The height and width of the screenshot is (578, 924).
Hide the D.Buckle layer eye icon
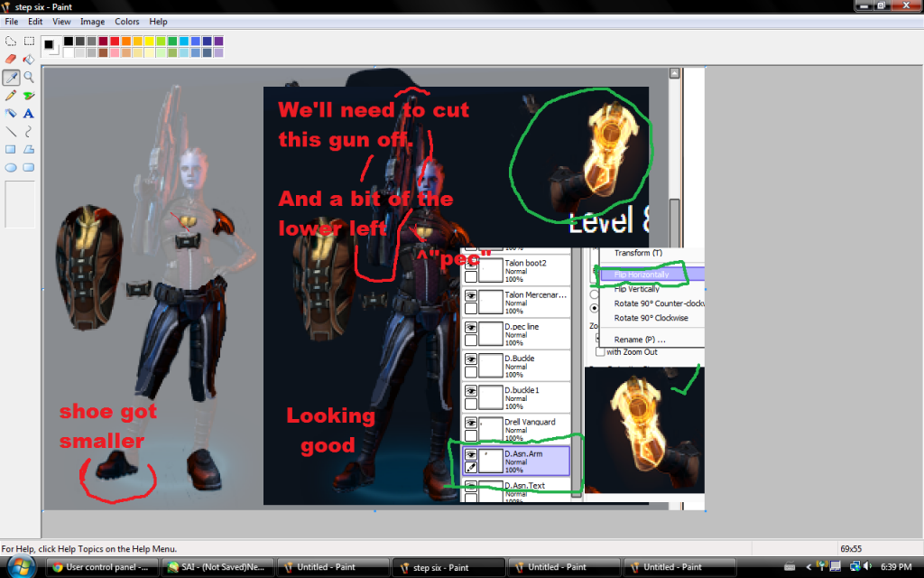pos(470,359)
